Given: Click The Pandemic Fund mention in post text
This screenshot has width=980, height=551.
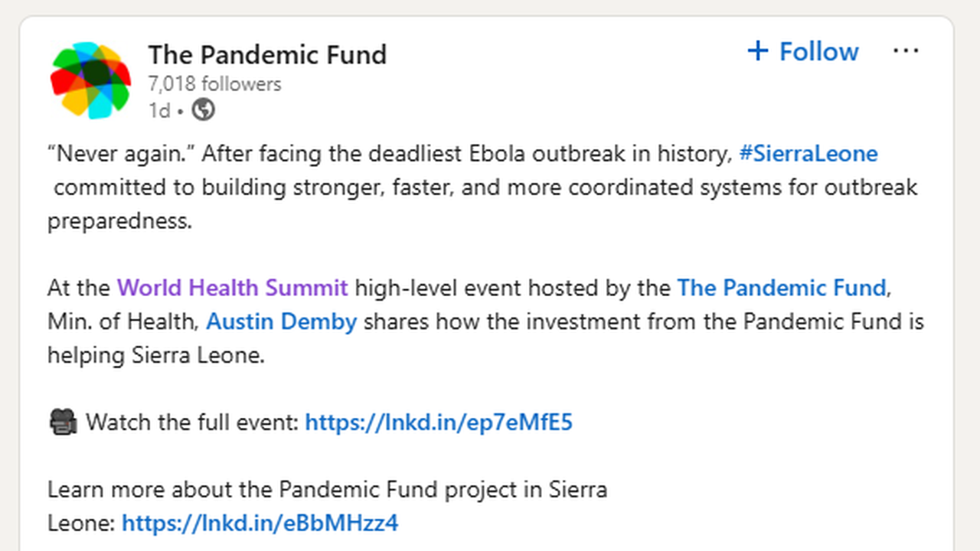Looking at the screenshot, I should tap(782, 288).
